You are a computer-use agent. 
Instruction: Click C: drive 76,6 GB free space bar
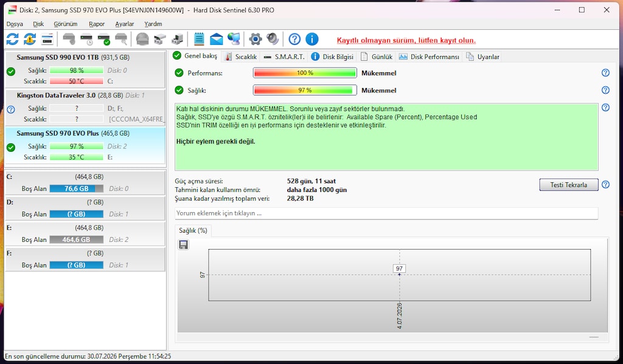(76, 188)
